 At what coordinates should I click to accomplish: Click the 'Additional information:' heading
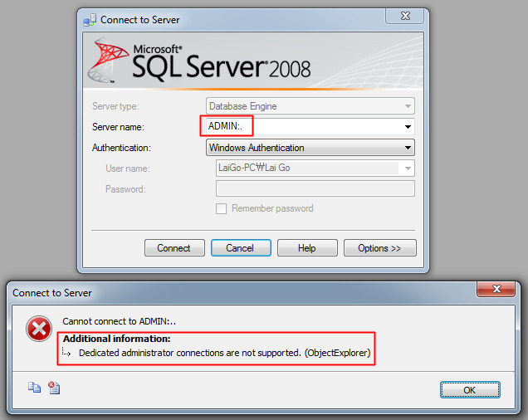tap(117, 339)
